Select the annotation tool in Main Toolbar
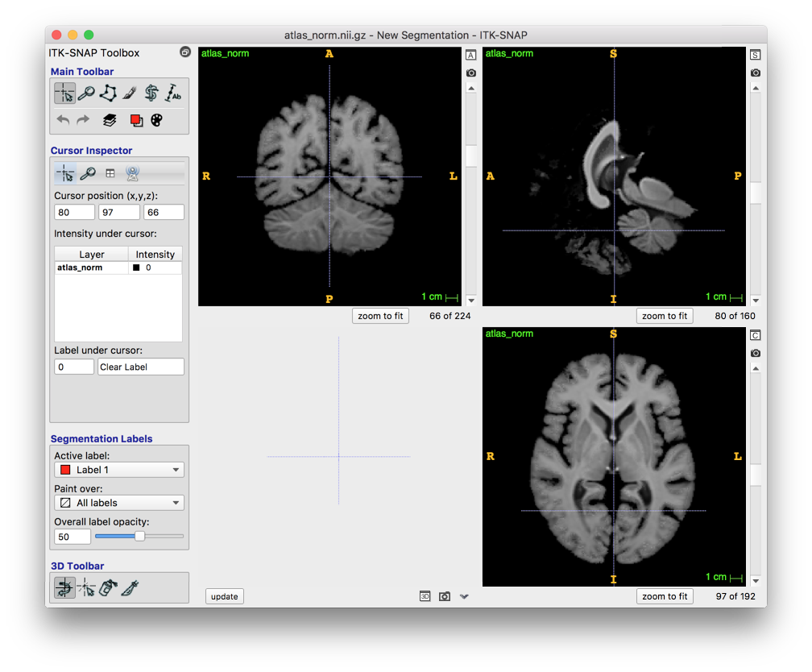812x672 pixels. click(x=173, y=93)
